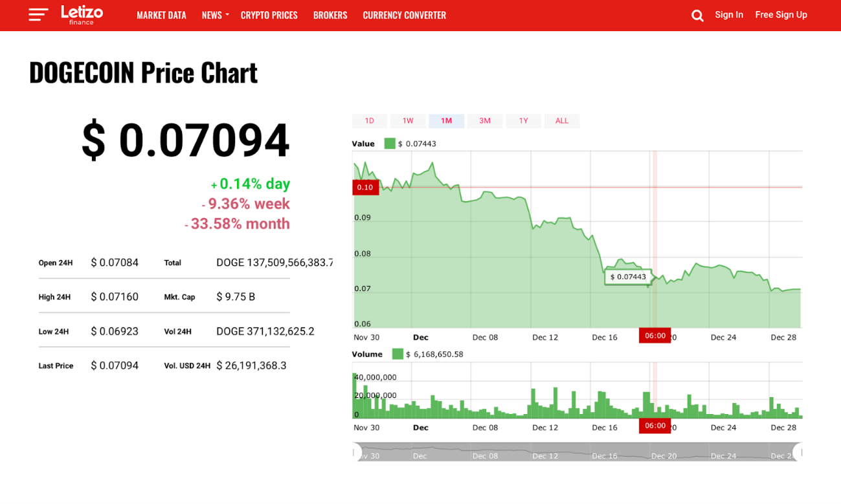
Task: Click the red 06:00 marker under volume chart
Action: click(655, 426)
